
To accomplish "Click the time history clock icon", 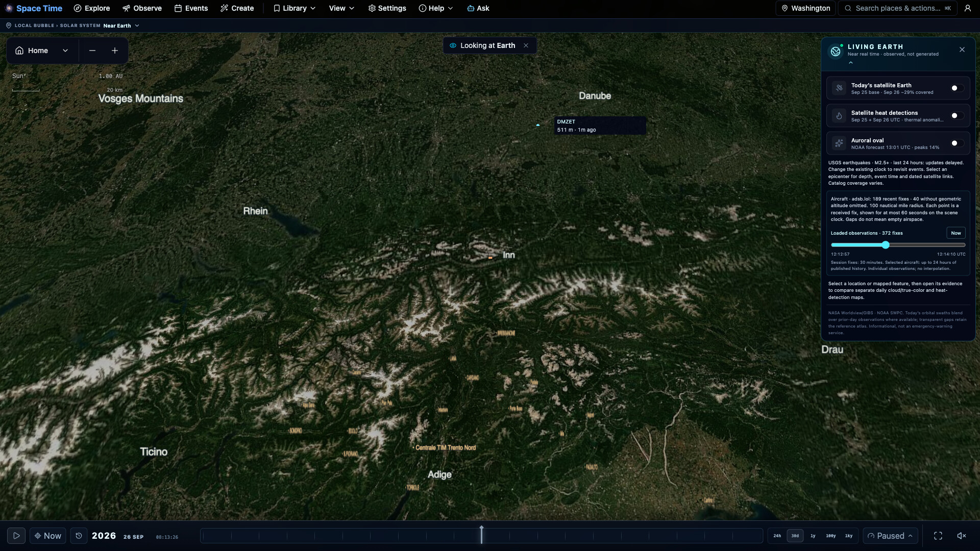I will [x=79, y=536].
